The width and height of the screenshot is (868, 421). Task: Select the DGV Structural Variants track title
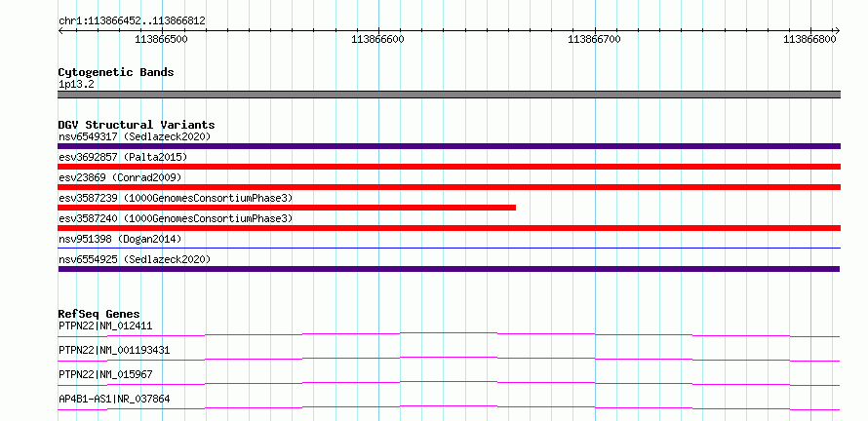click(x=137, y=125)
